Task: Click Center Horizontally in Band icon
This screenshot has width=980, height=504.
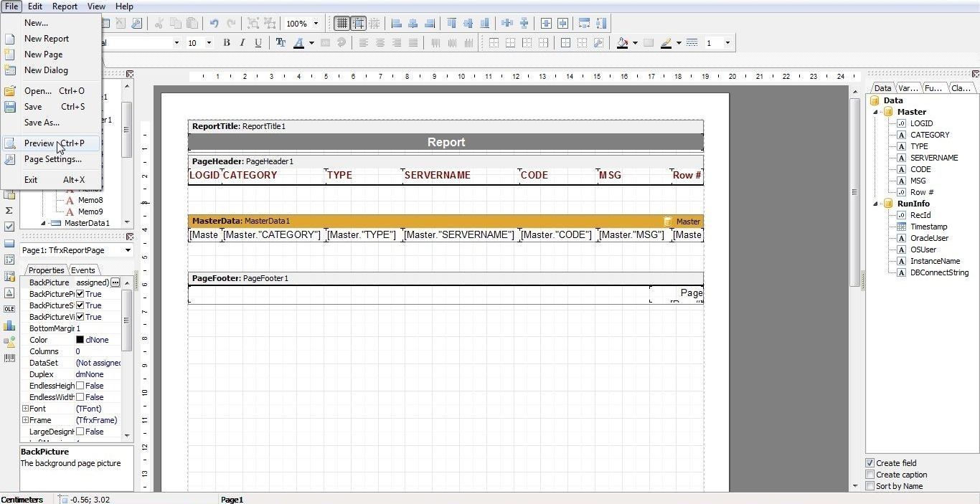Action: 546,23
